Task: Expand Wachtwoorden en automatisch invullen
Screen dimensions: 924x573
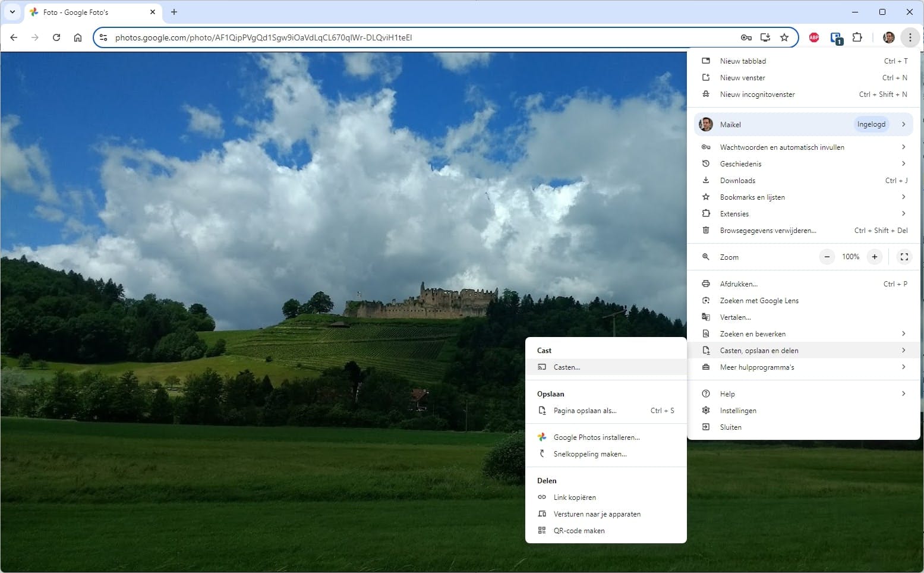Action: [x=803, y=147]
